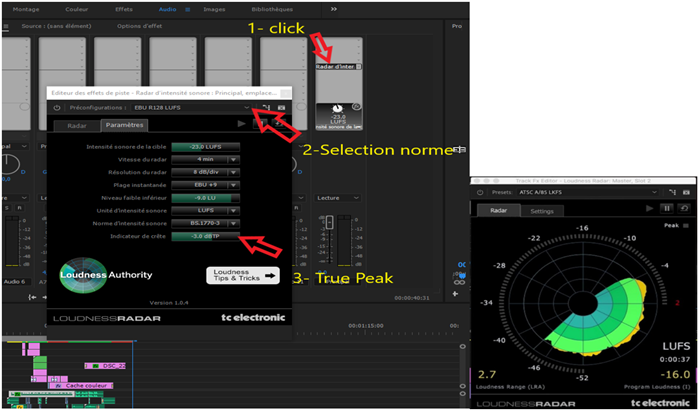Select the Cache couleur clip in timeline
The width and height of the screenshot is (698, 411).
pyautogui.click(x=81, y=386)
